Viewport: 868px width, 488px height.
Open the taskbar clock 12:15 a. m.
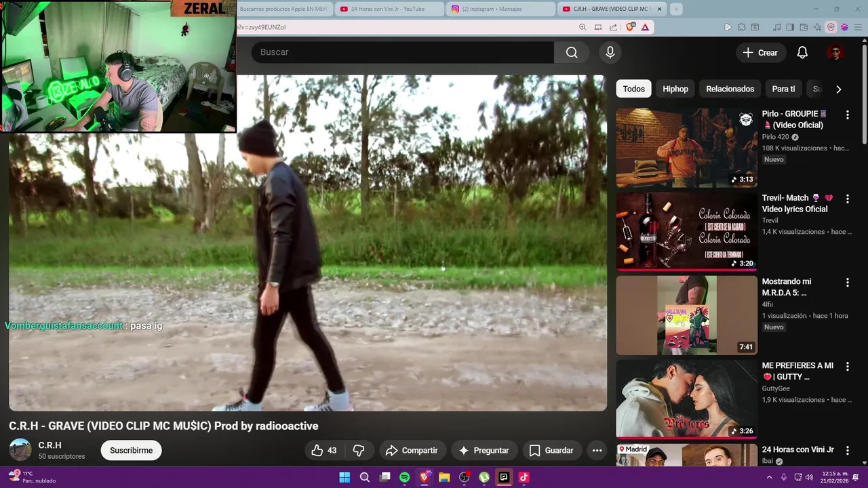836,477
